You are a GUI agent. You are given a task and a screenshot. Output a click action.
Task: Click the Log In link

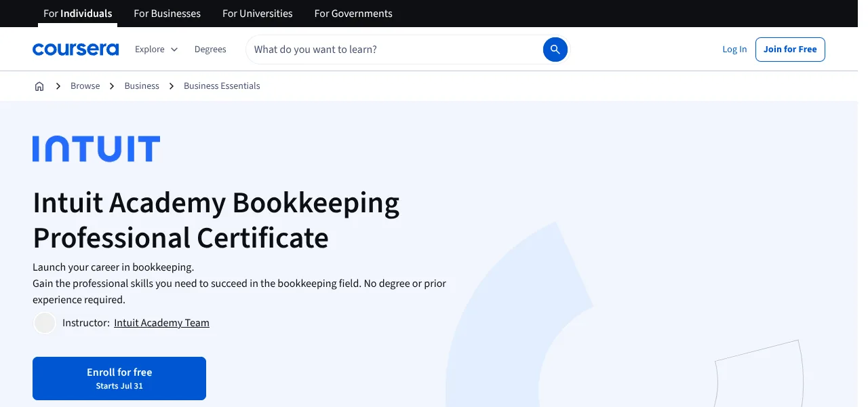(x=734, y=50)
